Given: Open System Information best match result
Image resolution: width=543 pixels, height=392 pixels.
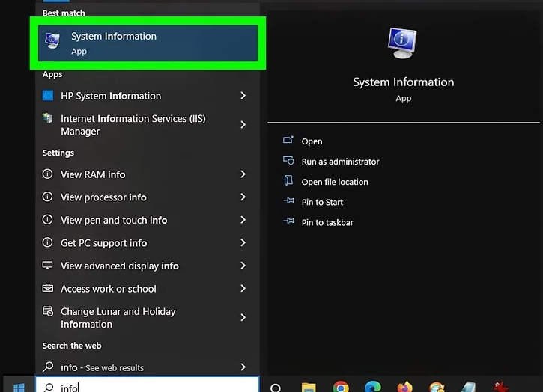Looking at the screenshot, I should pyautogui.click(x=148, y=43).
